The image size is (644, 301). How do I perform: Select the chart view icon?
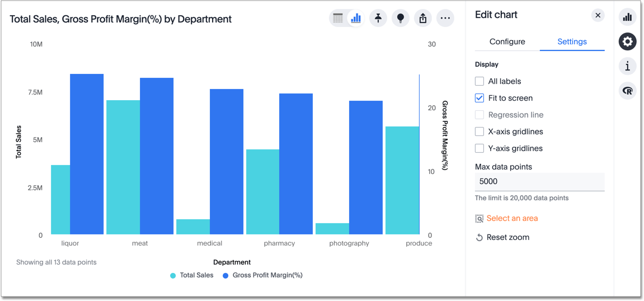(356, 18)
